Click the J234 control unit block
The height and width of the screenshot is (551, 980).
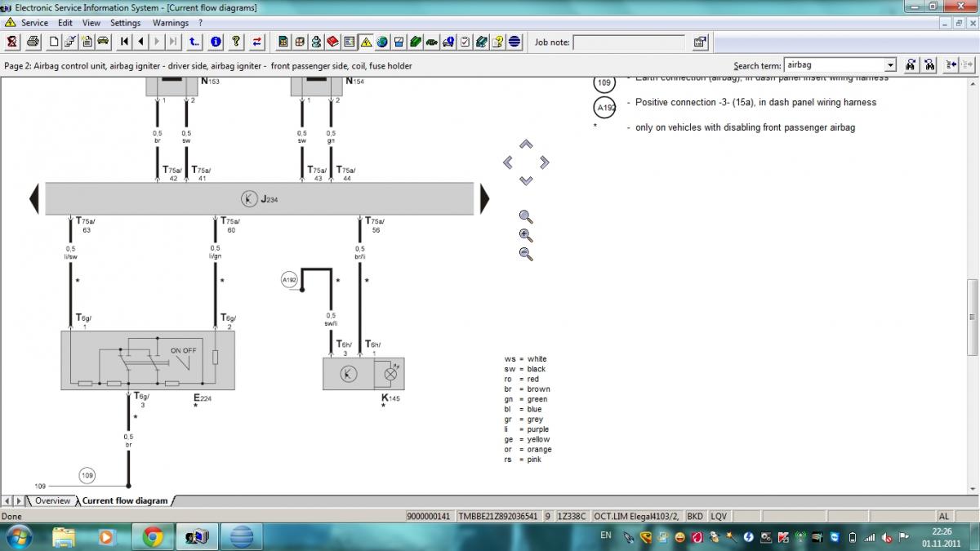260,198
